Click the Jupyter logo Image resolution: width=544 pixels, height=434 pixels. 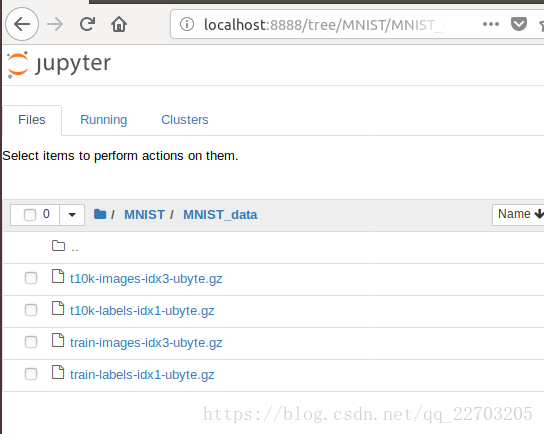coord(59,65)
